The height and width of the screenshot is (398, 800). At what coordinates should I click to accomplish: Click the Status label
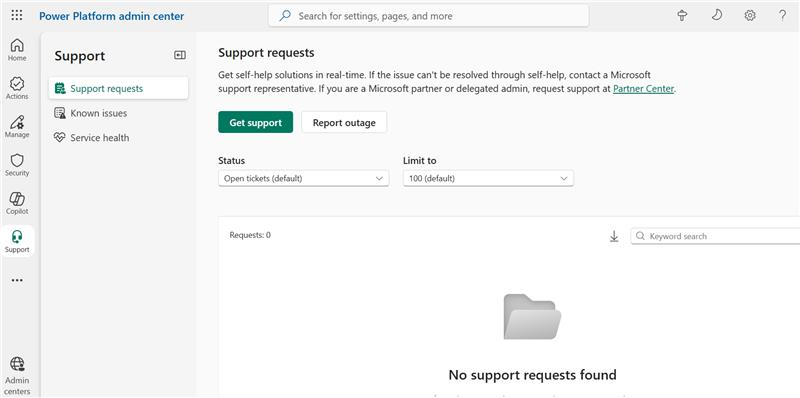click(x=232, y=160)
